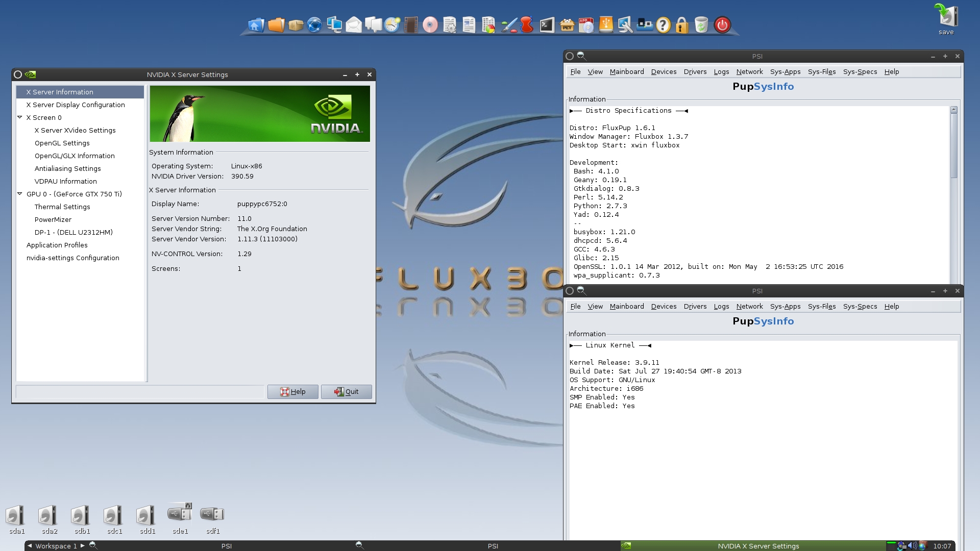Screen dimensions: 980x551
Task: Open the question mark help icon
Action: coord(663,24)
